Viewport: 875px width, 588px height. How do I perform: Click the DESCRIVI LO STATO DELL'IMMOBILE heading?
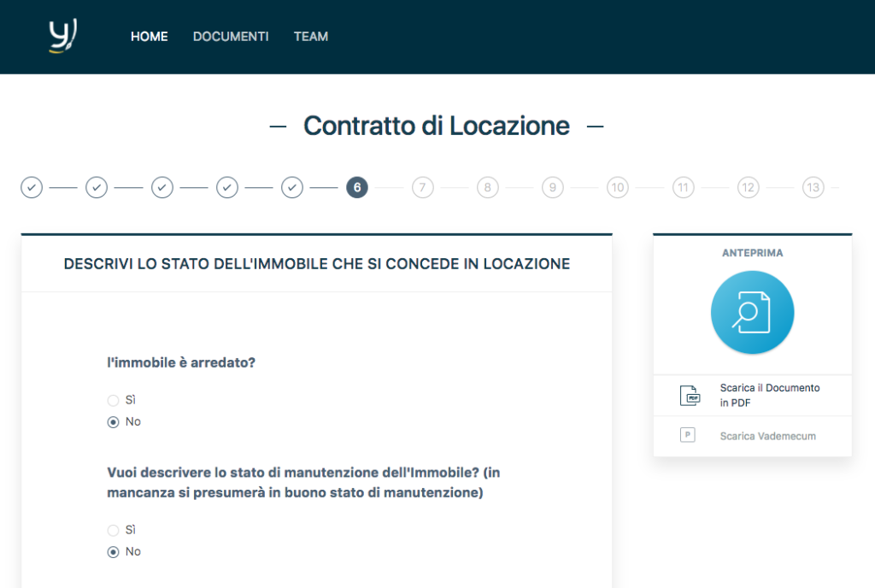[317, 264]
